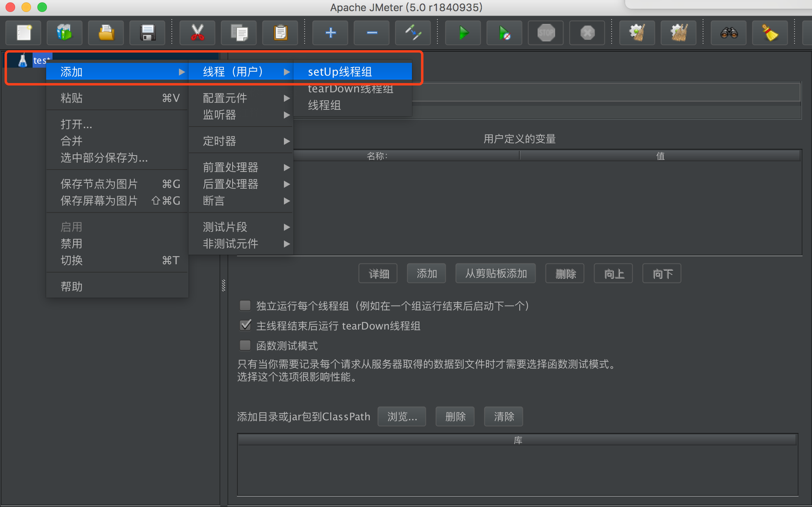The image size is (812, 507).
Task: Click the Cut scissors icon
Action: (198, 33)
